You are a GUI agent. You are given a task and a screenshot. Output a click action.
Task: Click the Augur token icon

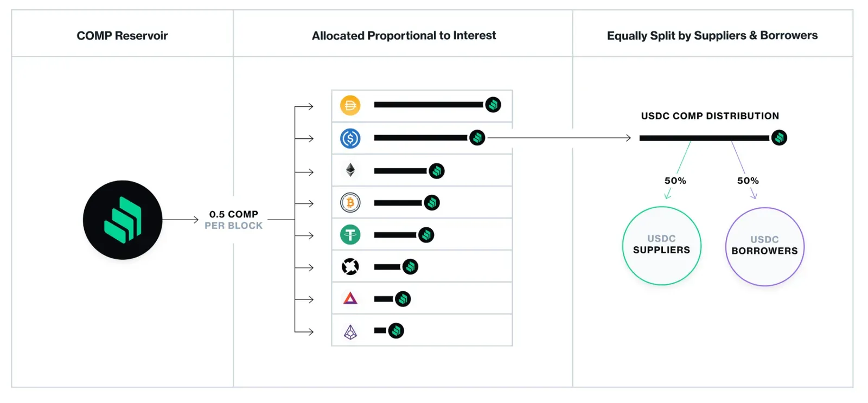350,331
